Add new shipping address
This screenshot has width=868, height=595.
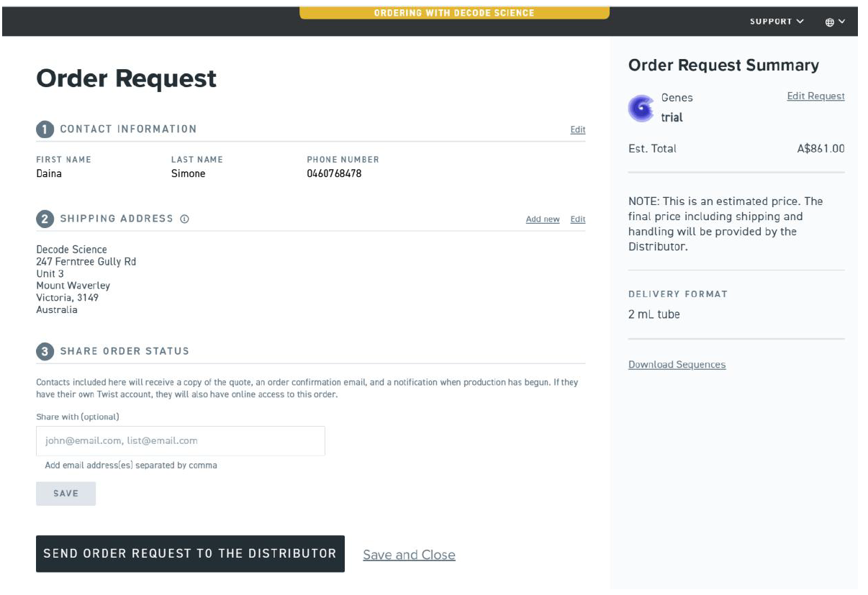pos(542,219)
